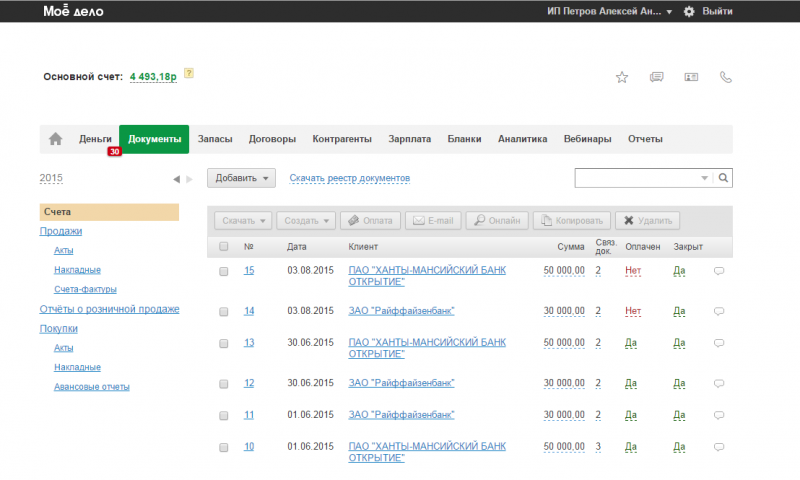Click the star favorites icon
800x480 pixels.
[x=621, y=77]
